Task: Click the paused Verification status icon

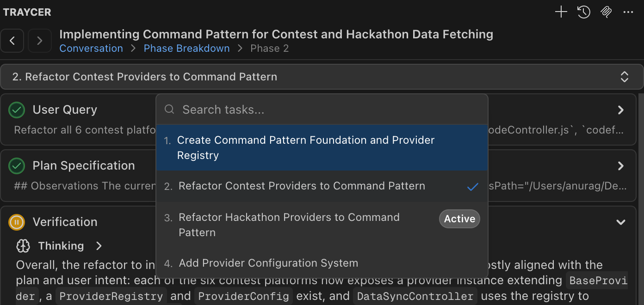Action: (17, 222)
